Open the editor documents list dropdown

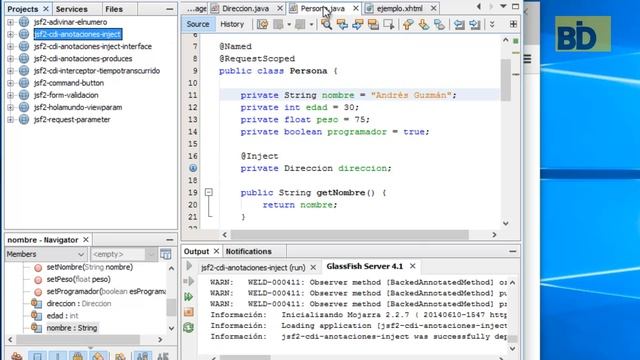tap(503, 7)
